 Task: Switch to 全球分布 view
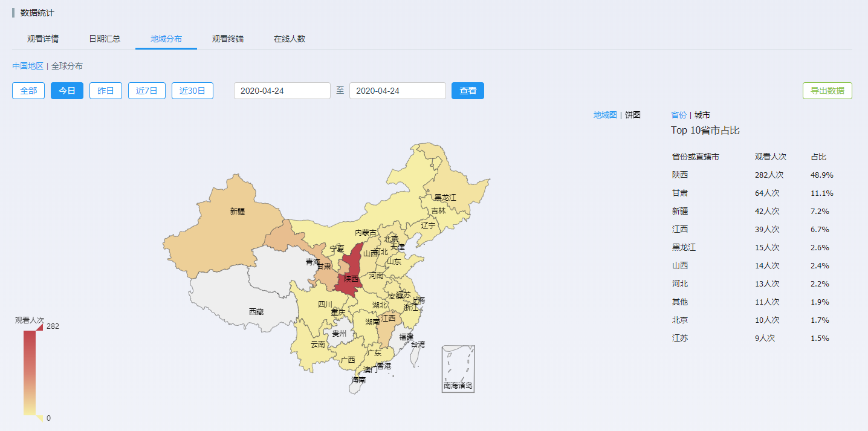[x=67, y=66]
